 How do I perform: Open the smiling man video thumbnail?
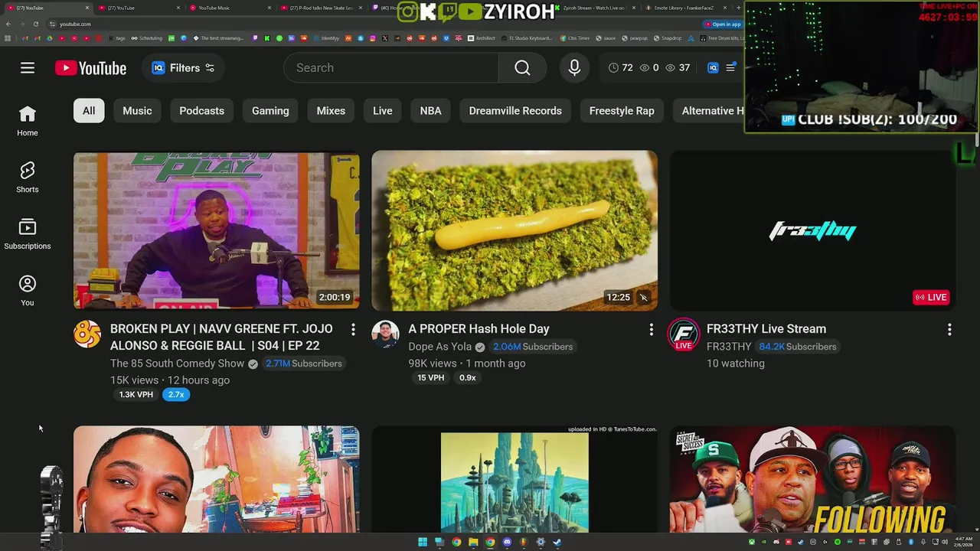pos(216,479)
